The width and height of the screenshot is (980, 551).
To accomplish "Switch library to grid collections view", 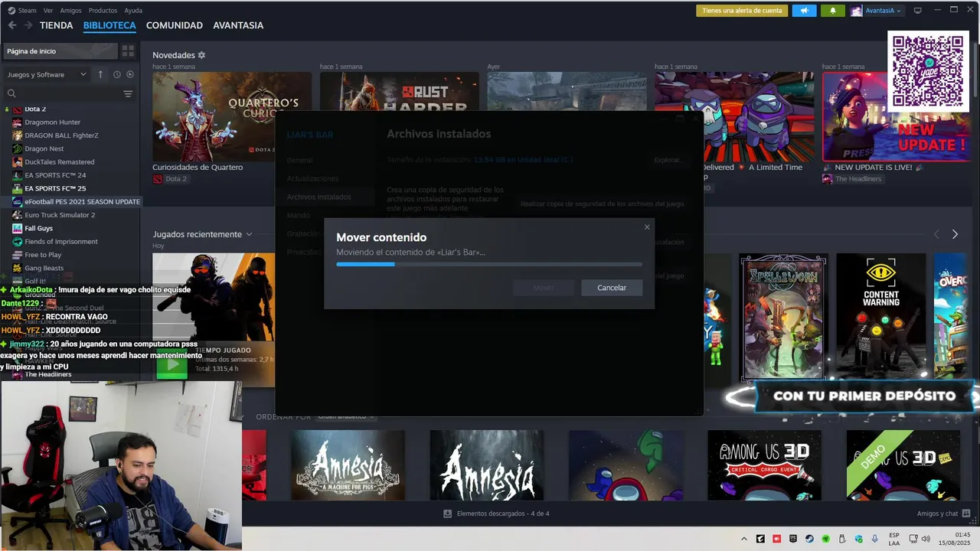I will 128,51.
